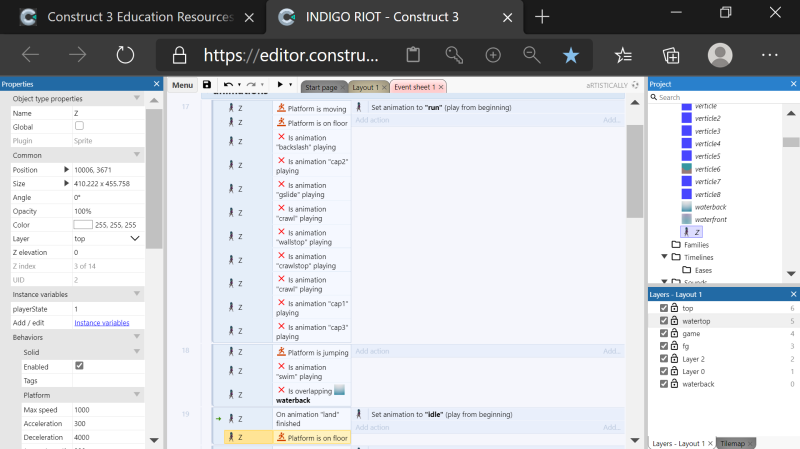
Task: Hide the game layer via its checkbox
Action: click(x=664, y=333)
